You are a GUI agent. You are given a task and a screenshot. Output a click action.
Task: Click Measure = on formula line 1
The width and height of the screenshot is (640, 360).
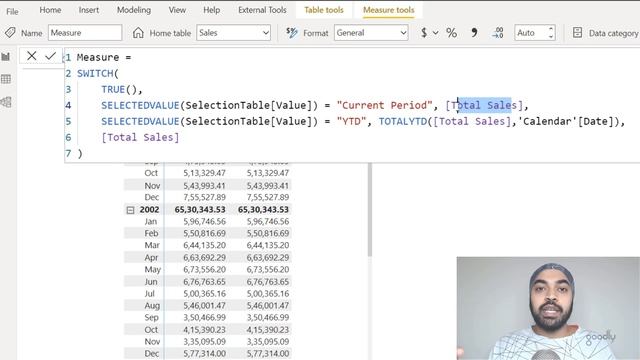[x=104, y=58]
